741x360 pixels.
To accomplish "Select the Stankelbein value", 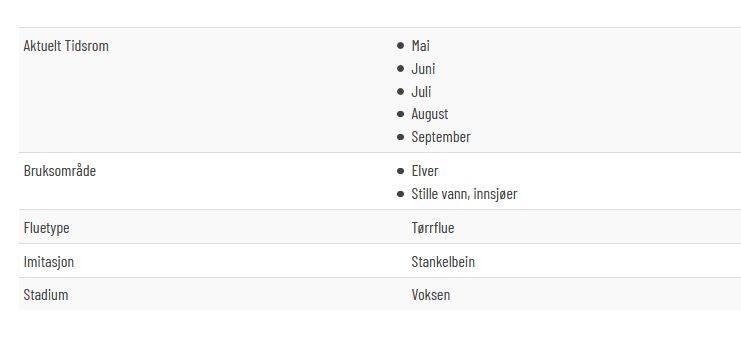I will tap(443, 262).
